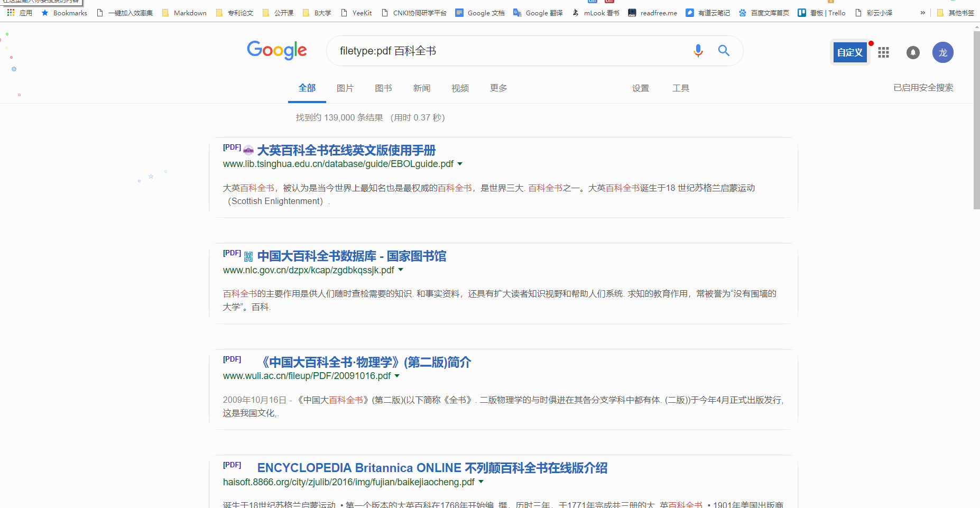
Task: Switch to 图片 results tab
Action: (345, 88)
